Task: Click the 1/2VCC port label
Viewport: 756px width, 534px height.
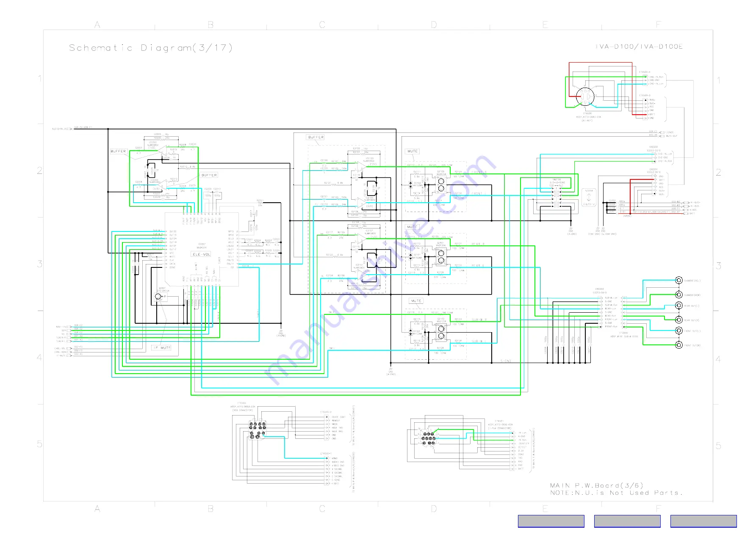Action: click(670, 132)
